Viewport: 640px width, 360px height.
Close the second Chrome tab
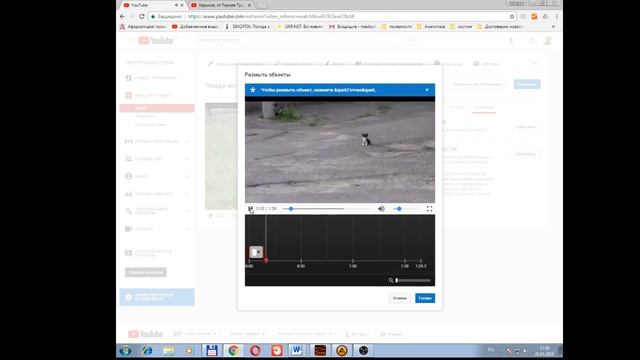point(249,5)
